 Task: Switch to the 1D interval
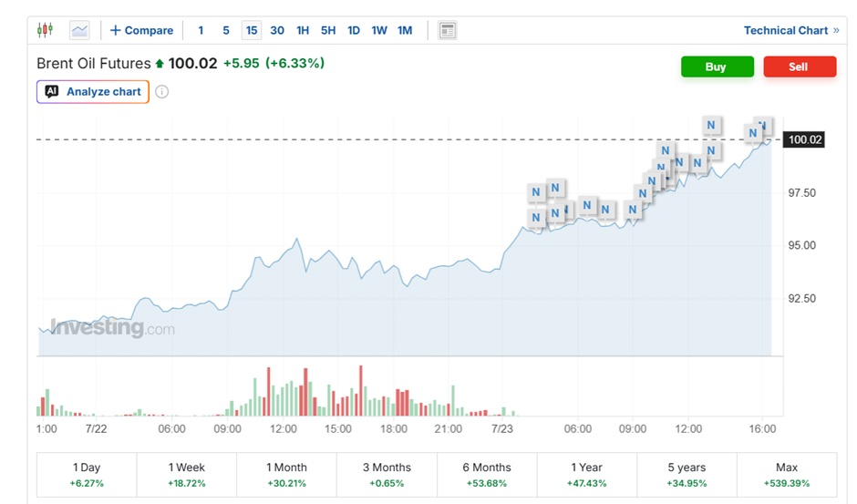pyautogui.click(x=354, y=31)
